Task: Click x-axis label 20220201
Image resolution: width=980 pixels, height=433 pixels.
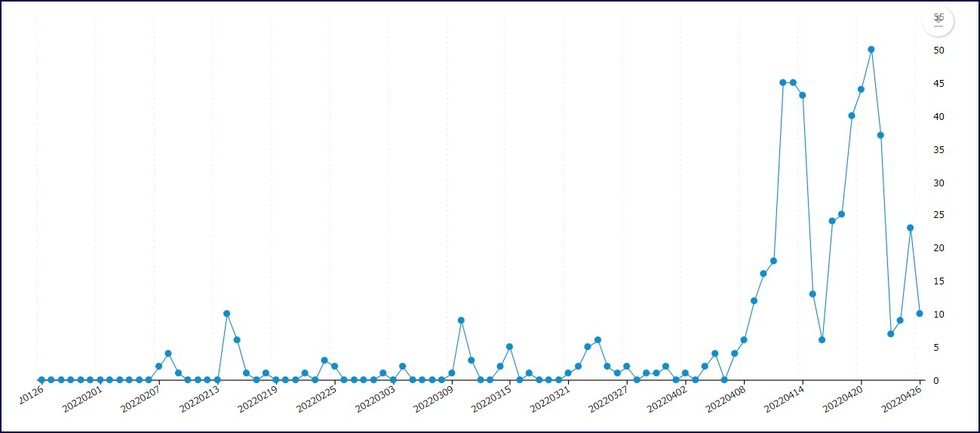Action: [81, 398]
